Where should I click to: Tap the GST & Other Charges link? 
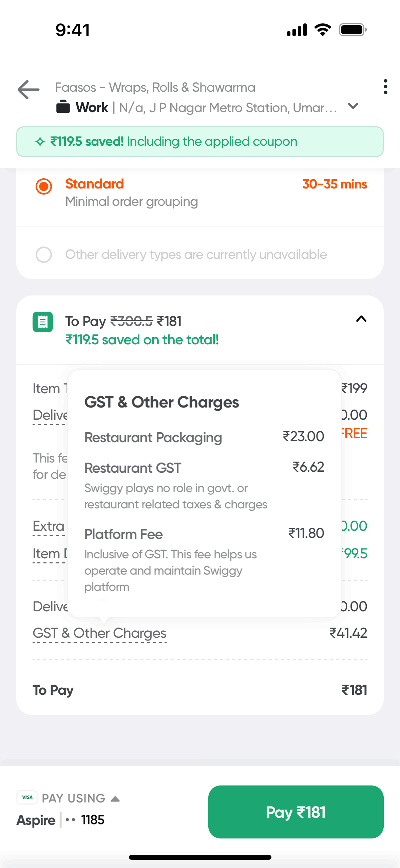[99, 633]
